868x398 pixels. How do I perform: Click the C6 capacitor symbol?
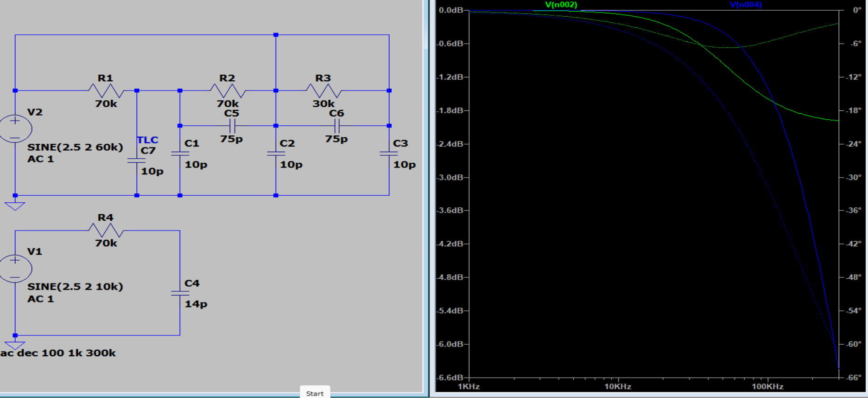pyautogui.click(x=336, y=126)
